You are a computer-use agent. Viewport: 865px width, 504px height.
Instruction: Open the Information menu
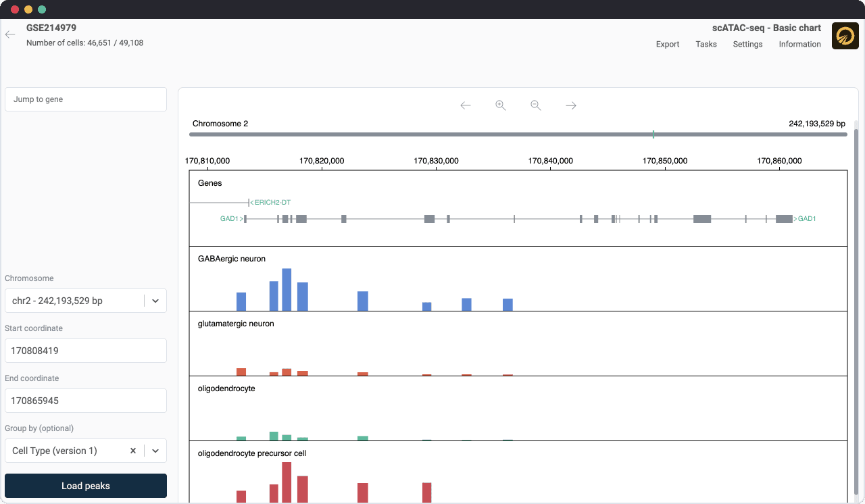(799, 45)
